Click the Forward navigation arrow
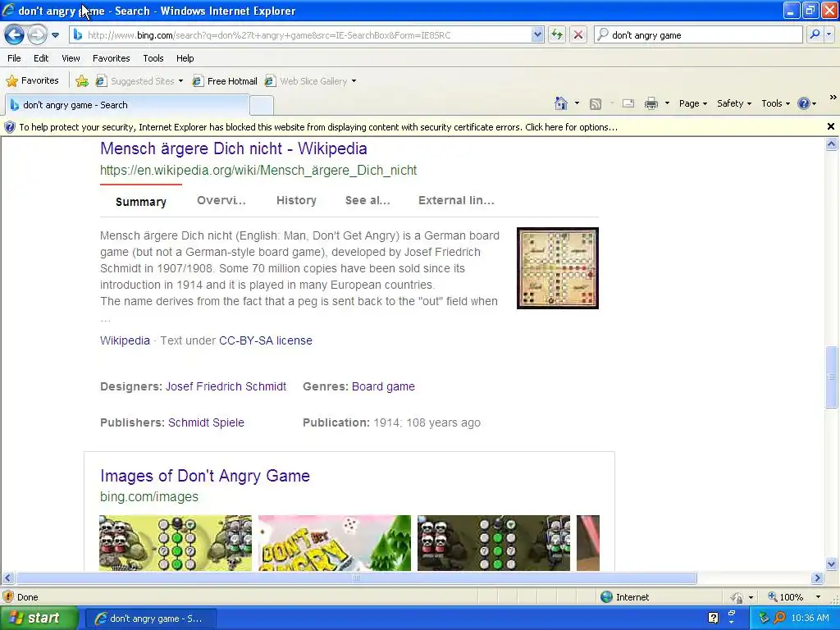 click(37, 35)
